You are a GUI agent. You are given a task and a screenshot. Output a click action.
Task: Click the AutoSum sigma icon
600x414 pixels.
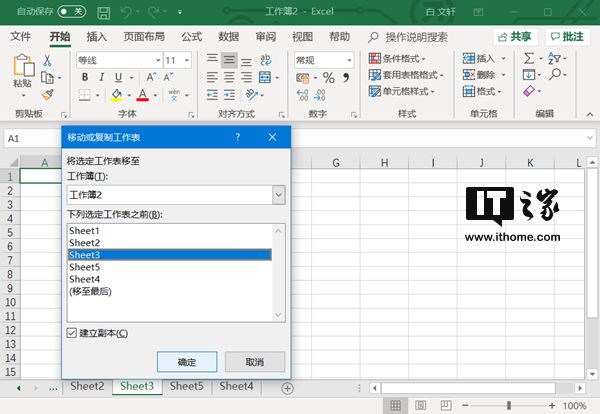(529, 59)
